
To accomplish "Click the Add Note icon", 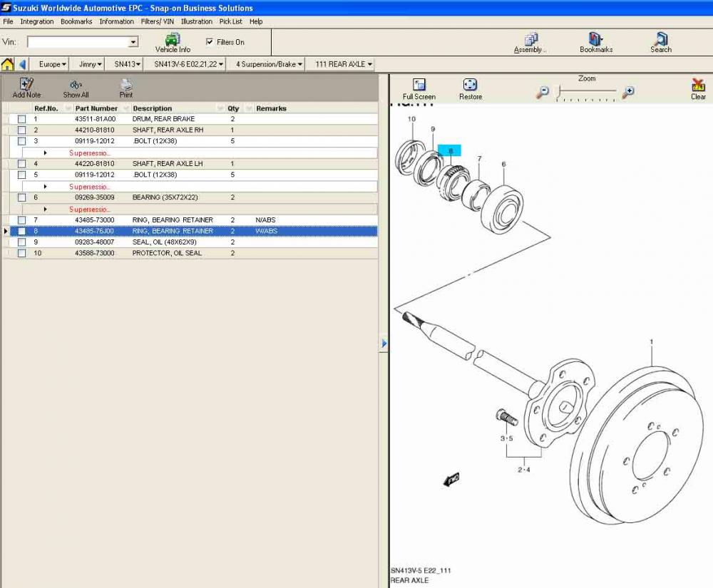I will click(26, 85).
